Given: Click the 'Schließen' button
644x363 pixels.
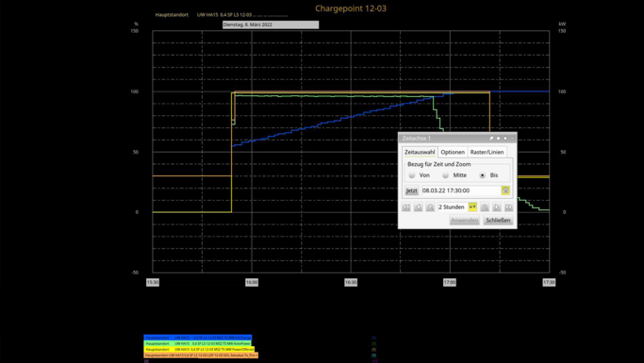Looking at the screenshot, I should (x=498, y=220).
